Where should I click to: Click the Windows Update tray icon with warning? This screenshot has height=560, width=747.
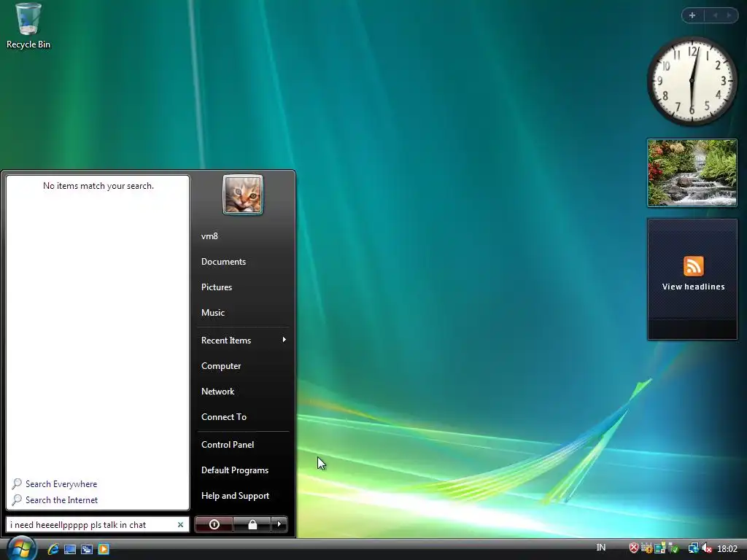(647, 548)
